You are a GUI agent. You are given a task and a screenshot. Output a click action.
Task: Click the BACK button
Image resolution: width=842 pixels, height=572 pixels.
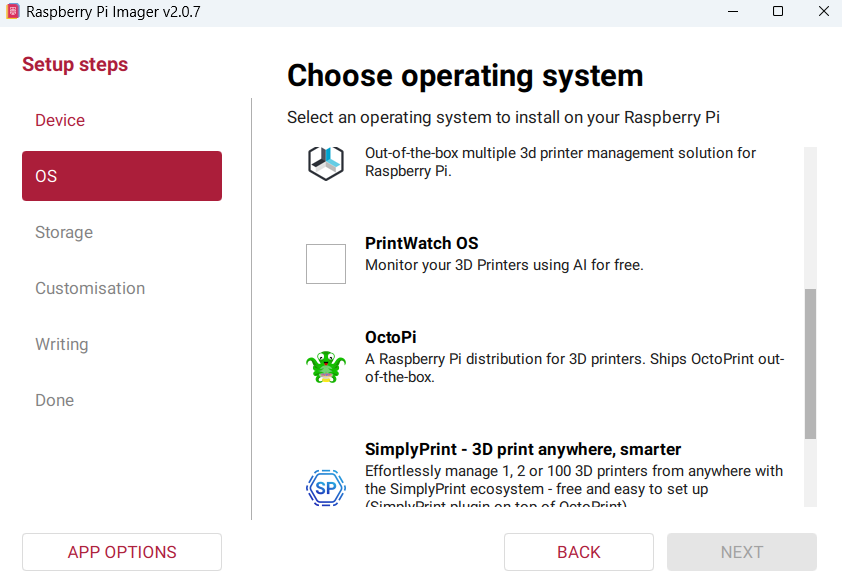[578, 552]
